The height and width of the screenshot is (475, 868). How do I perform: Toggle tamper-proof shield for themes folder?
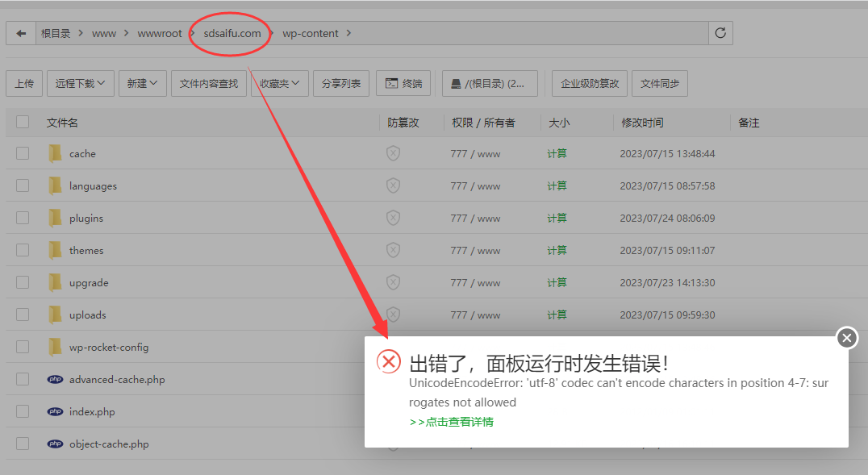[393, 250]
